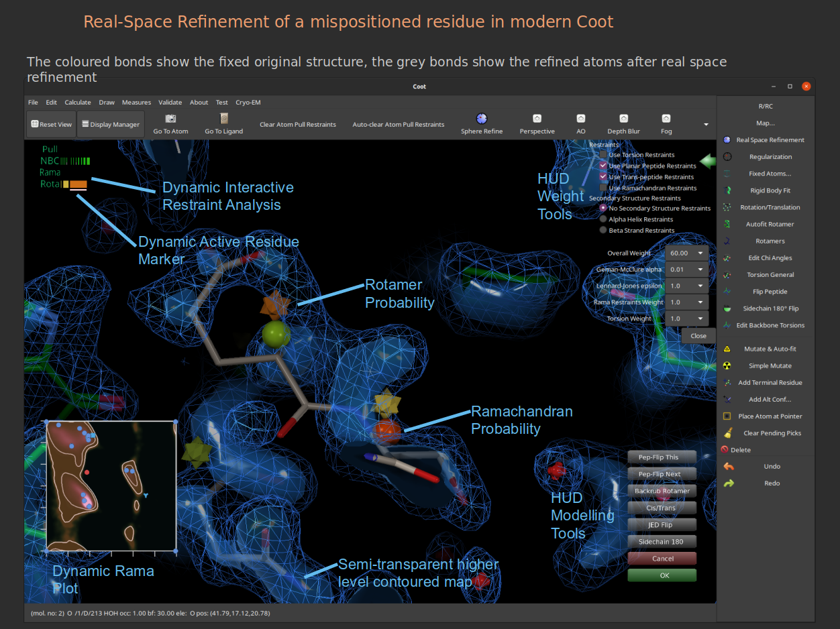
Task: Open the Cryo-EM menu
Action: (248, 103)
